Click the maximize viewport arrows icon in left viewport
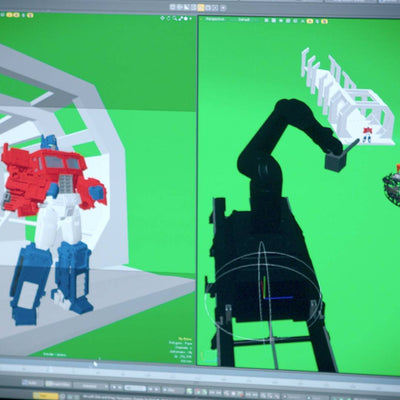400x400 pixels. coord(180,19)
